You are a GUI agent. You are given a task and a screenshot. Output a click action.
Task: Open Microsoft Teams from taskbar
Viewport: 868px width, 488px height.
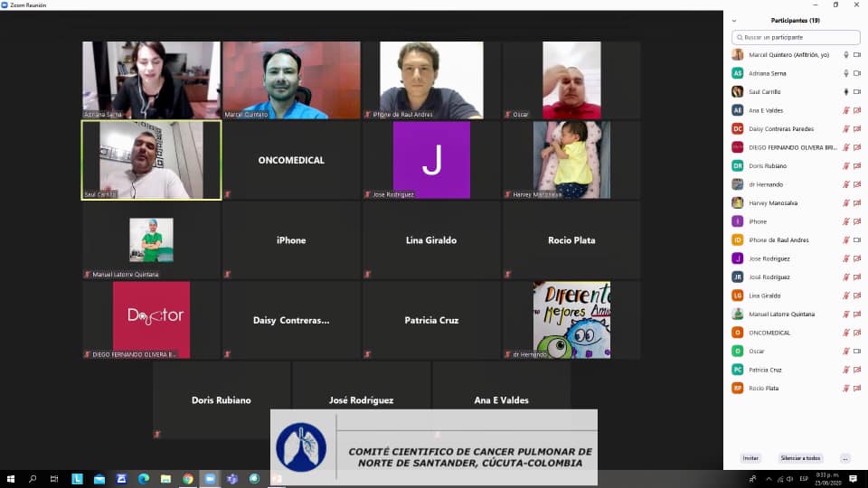tap(232, 479)
